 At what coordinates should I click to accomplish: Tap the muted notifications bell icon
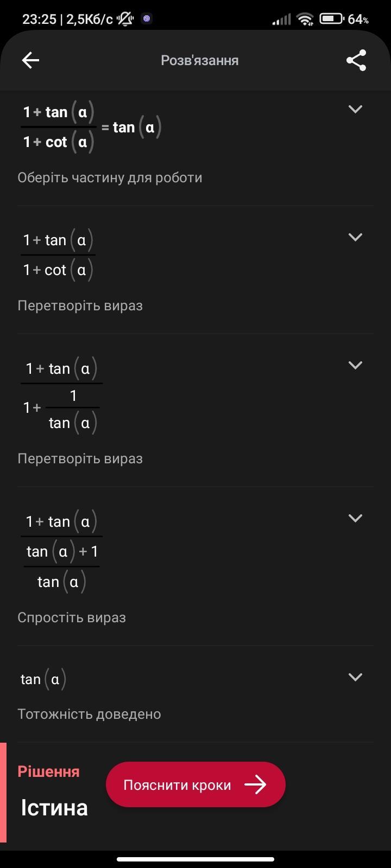pyautogui.click(x=125, y=20)
